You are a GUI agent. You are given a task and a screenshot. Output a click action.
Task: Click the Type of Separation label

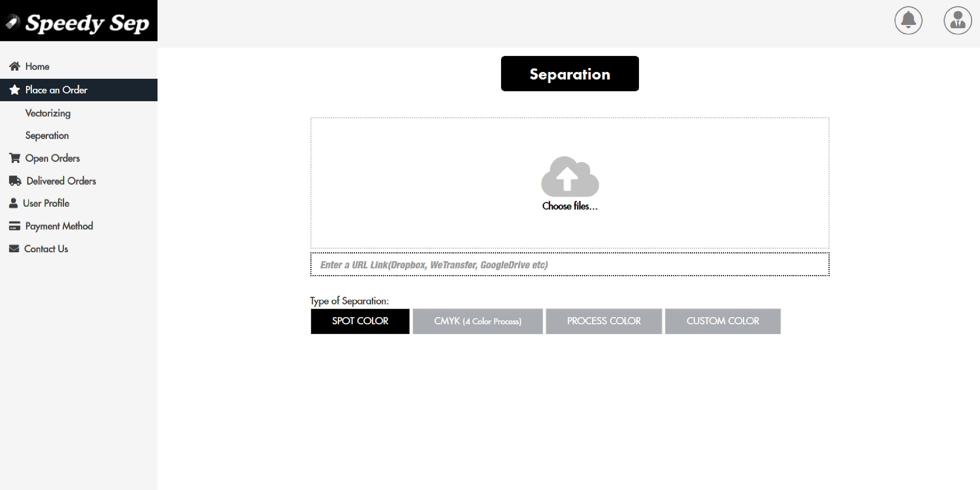pos(349,301)
